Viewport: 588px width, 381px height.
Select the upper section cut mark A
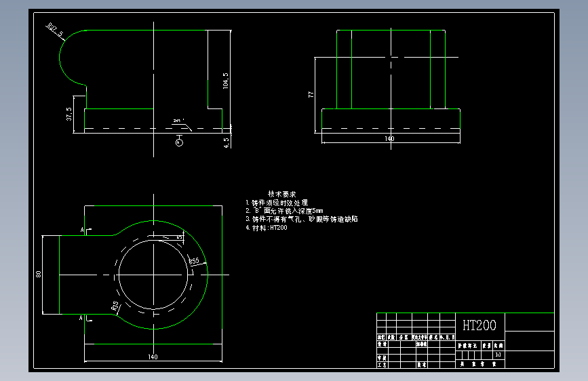[x=82, y=230]
